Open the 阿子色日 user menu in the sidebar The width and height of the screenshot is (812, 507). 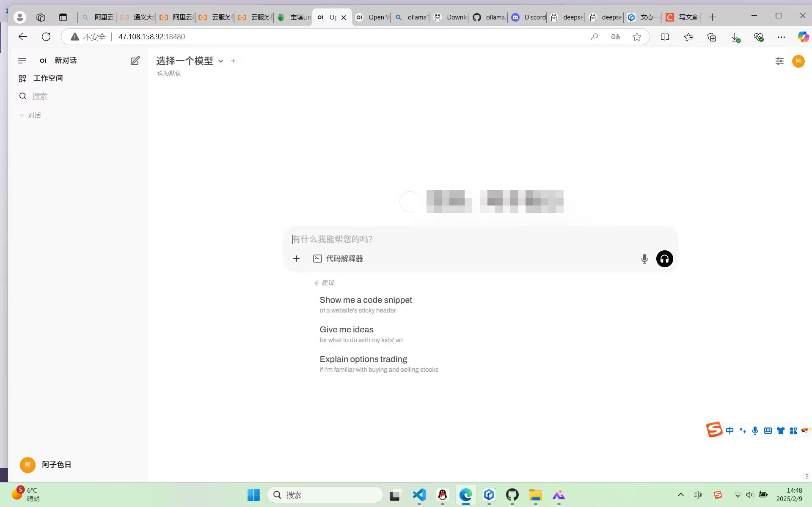(46, 465)
